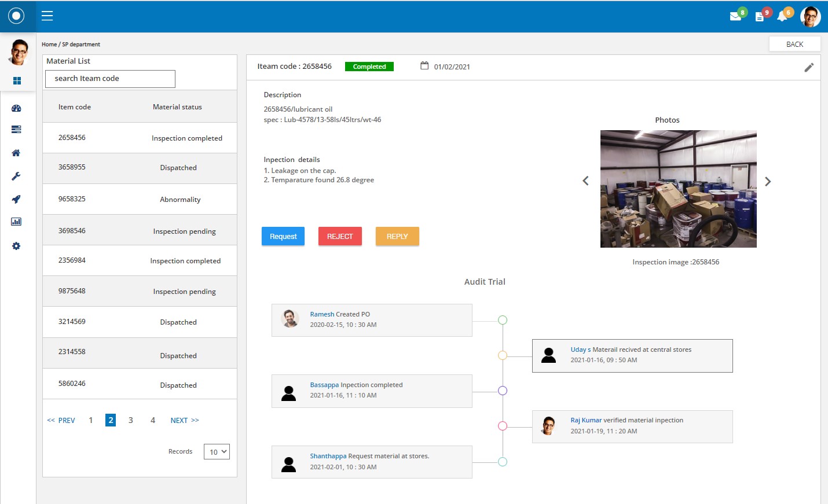
Task: Go to page 4
Action: 153,420
